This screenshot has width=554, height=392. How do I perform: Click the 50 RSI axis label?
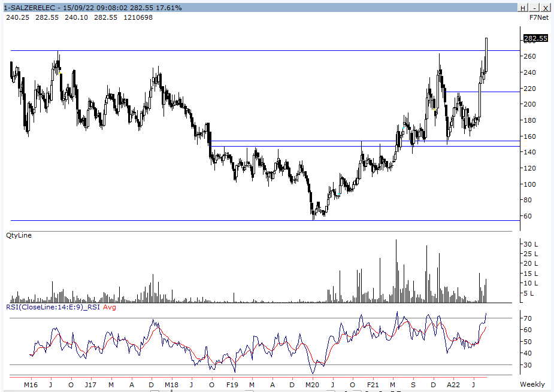[528, 342]
